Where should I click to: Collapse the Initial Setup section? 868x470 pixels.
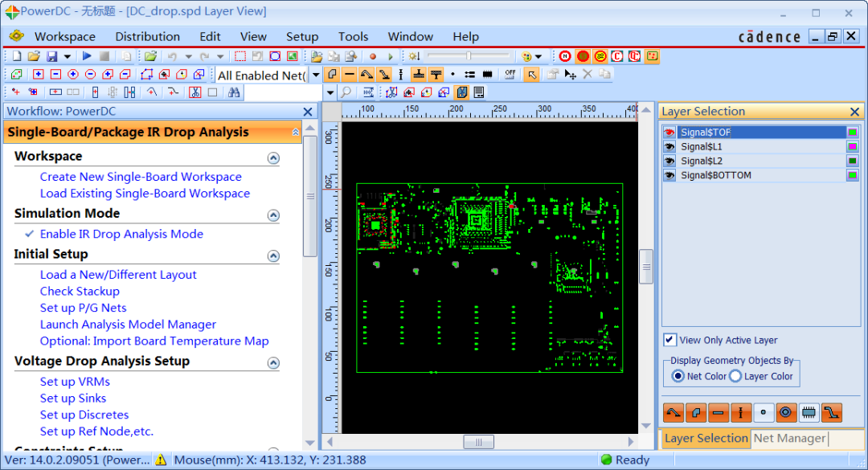coord(273,255)
